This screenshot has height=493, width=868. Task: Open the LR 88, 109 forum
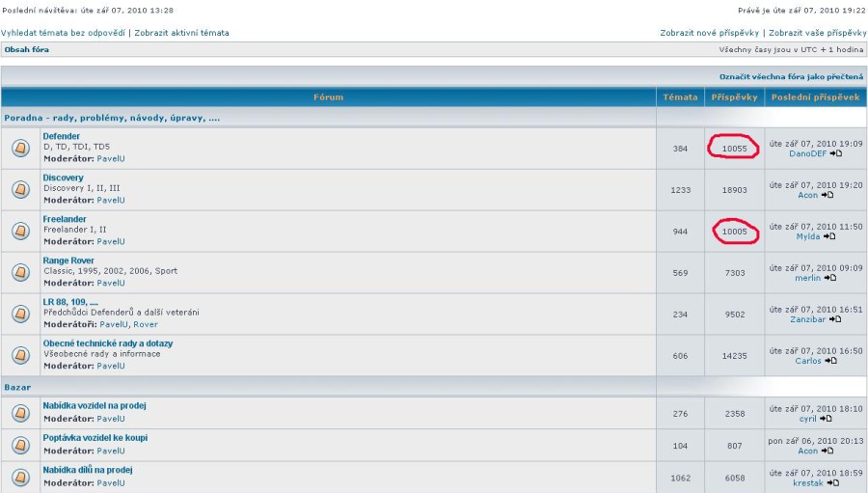pyautogui.click(x=70, y=302)
